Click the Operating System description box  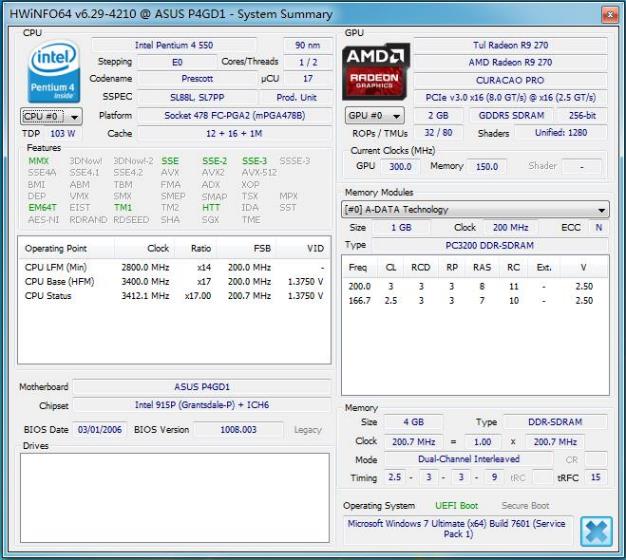point(458,529)
